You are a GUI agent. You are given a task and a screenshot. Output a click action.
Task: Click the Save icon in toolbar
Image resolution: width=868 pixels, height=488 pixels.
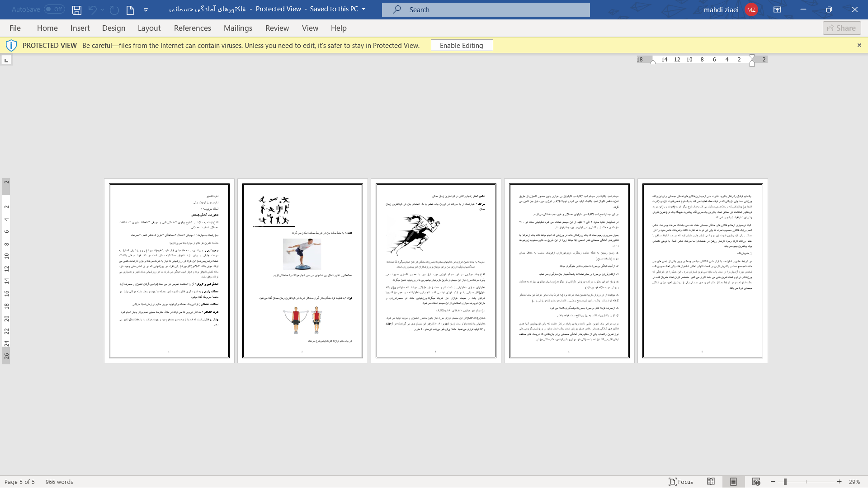(x=76, y=9)
